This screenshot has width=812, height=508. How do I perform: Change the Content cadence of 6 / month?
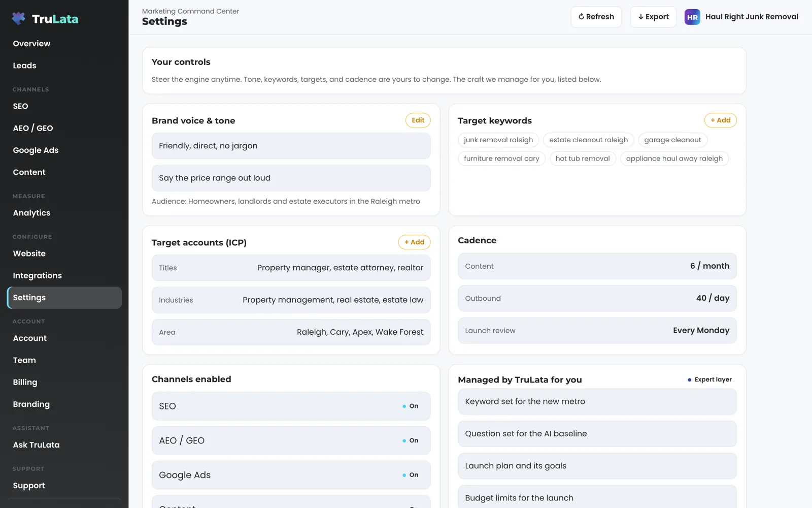pyautogui.click(x=597, y=266)
